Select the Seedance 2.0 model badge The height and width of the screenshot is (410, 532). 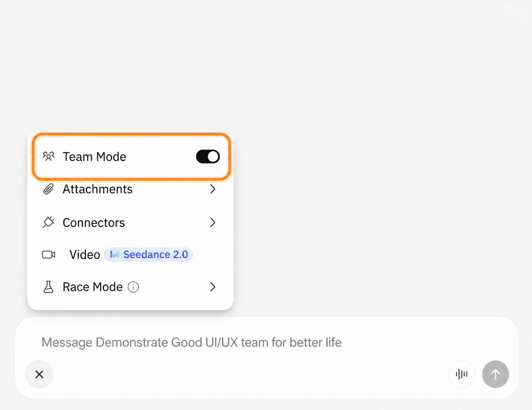[x=149, y=255]
